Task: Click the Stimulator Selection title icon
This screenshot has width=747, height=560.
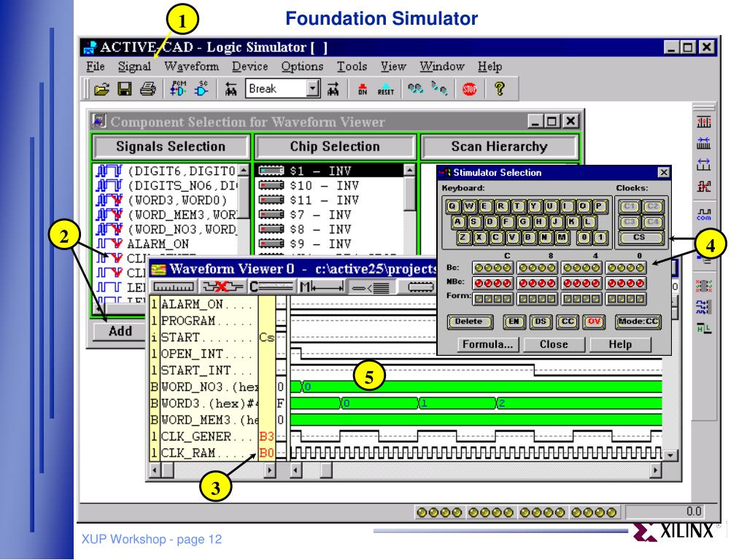Action: click(445, 172)
